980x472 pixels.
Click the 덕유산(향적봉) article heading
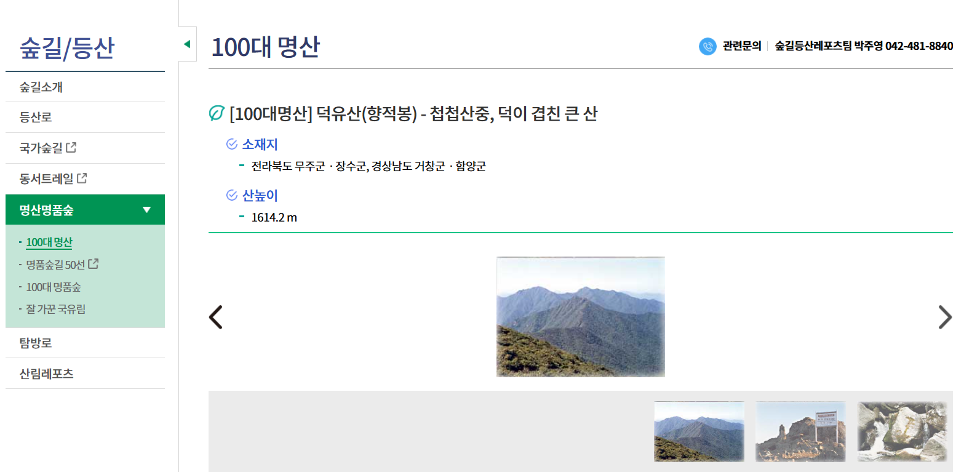(x=413, y=114)
